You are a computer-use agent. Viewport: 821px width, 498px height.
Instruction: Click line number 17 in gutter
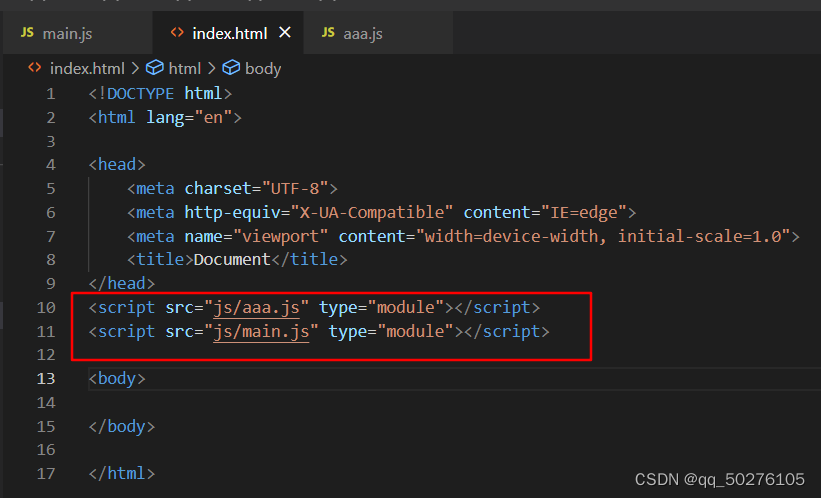[46, 474]
